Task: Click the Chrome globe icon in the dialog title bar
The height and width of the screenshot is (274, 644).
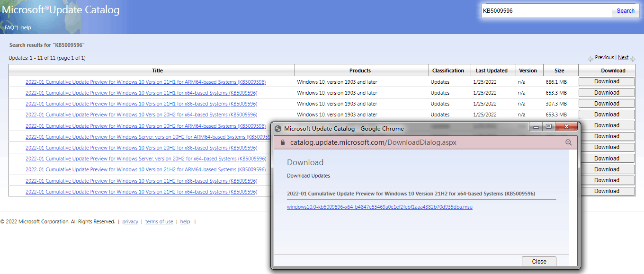Action: click(278, 128)
